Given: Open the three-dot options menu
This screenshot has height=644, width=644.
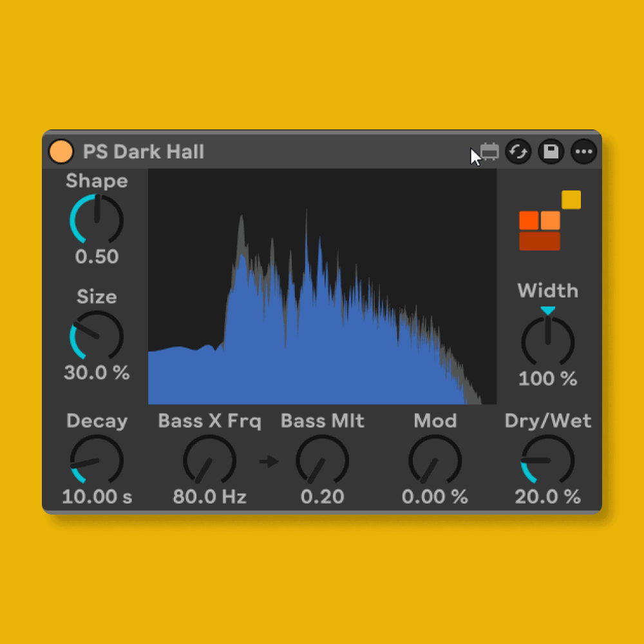Looking at the screenshot, I should [583, 152].
